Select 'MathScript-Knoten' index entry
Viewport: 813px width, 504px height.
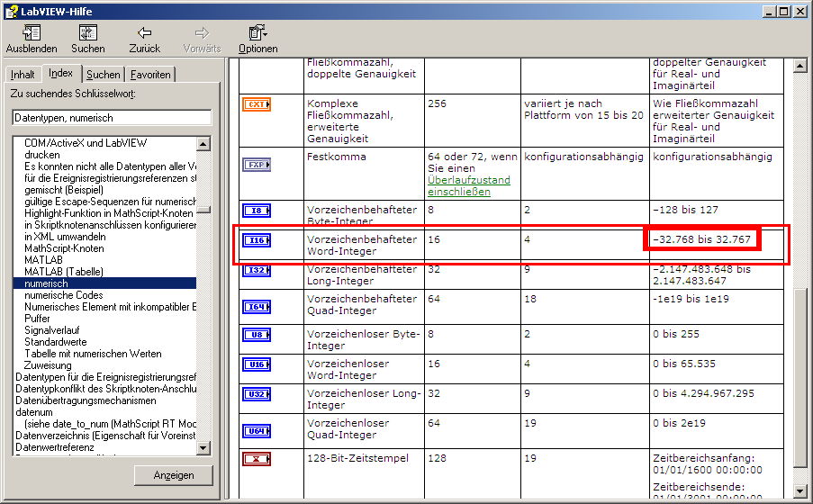(x=64, y=248)
